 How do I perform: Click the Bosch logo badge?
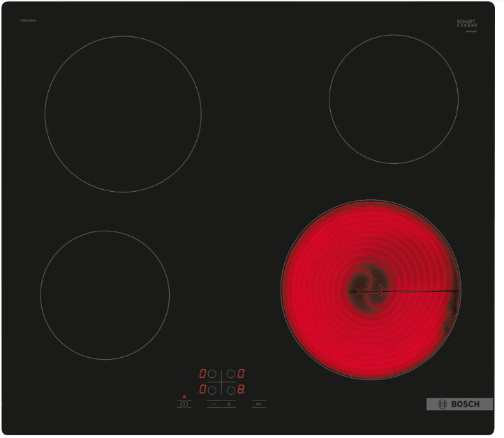[x=459, y=404]
